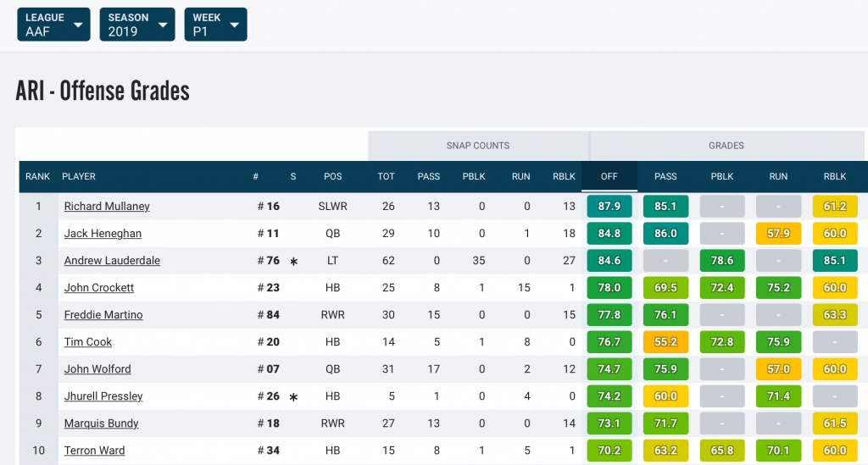Click John Wolford's 57.0 run grade
This screenshot has width=868, height=465.
(x=778, y=368)
